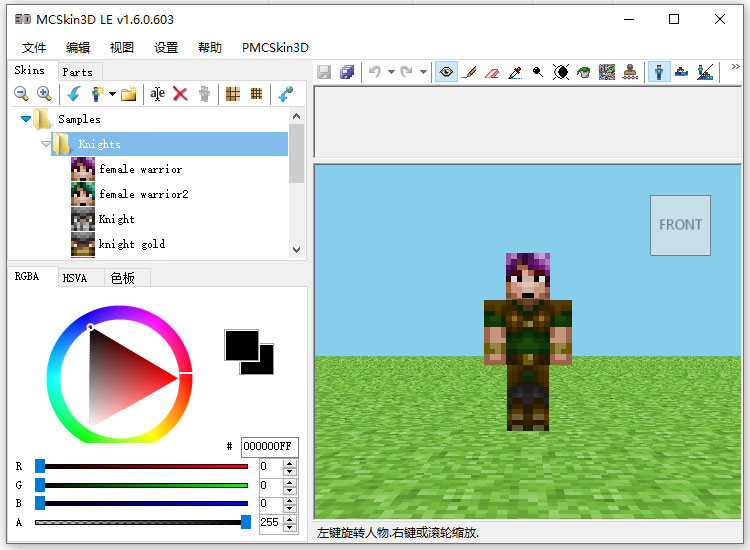Click the new folder icon
This screenshot has width=750, height=550.
(x=129, y=94)
